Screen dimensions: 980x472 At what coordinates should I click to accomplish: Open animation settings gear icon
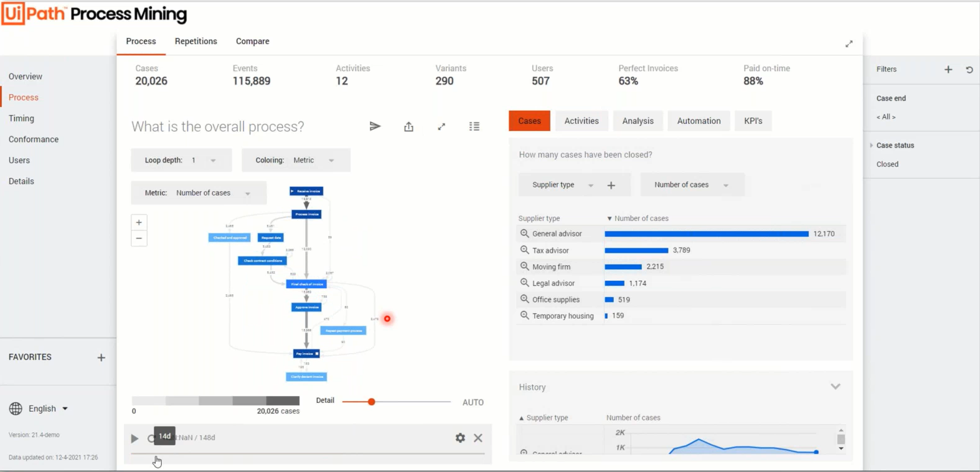(460, 438)
